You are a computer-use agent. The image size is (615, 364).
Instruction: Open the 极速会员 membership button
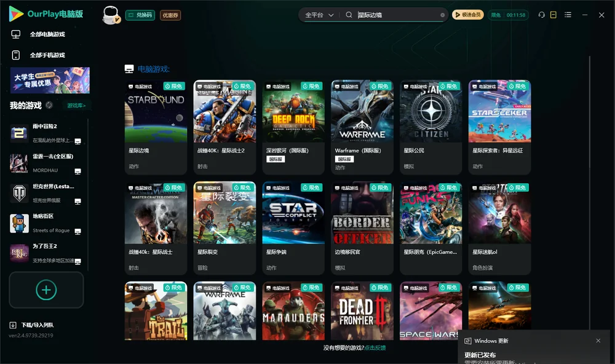coord(468,15)
